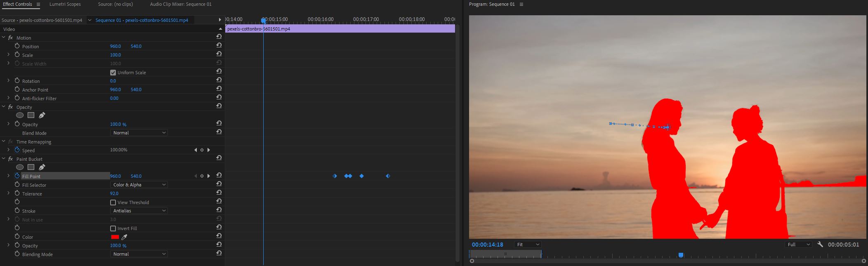Reset the Motion effect

pyautogui.click(x=219, y=37)
